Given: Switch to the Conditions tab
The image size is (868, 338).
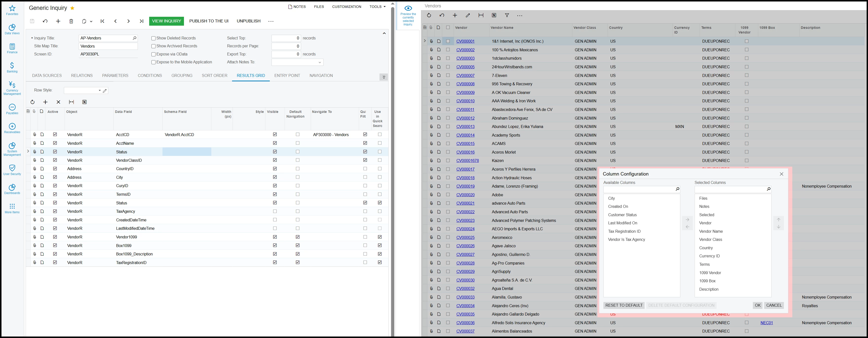Looking at the screenshot, I should [150, 75].
